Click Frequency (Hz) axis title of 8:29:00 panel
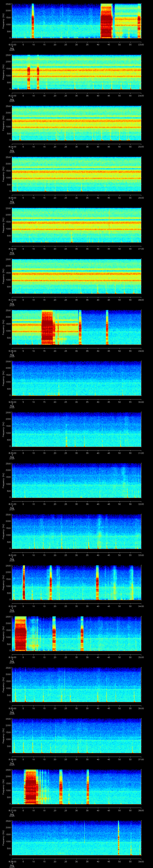 coord(3,378)
